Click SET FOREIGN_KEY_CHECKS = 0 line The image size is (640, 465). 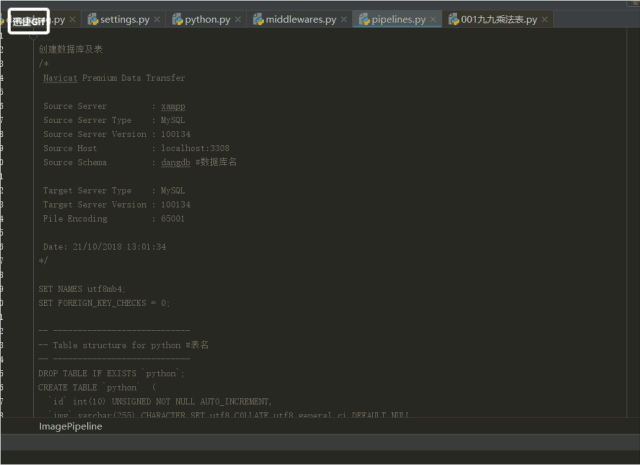point(104,303)
